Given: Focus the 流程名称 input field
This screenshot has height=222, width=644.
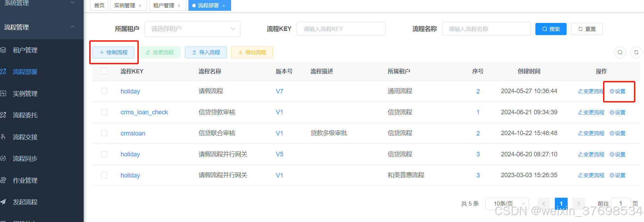Looking at the screenshot, I should 486,29.
